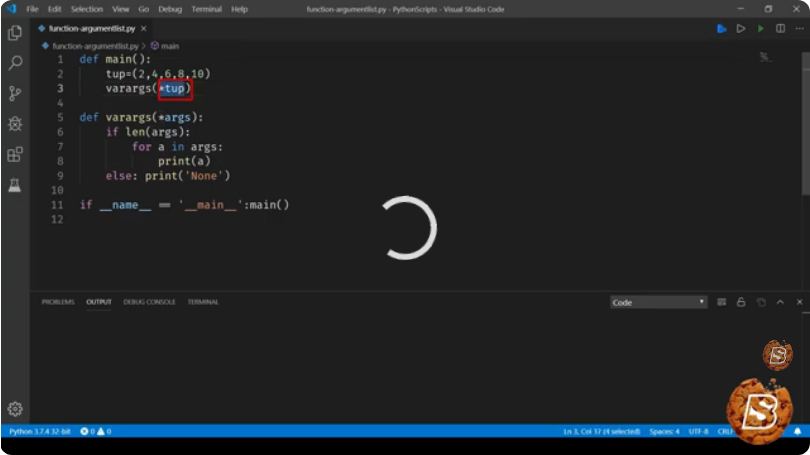
Task: Open log output file icon
Action: pyautogui.click(x=760, y=302)
